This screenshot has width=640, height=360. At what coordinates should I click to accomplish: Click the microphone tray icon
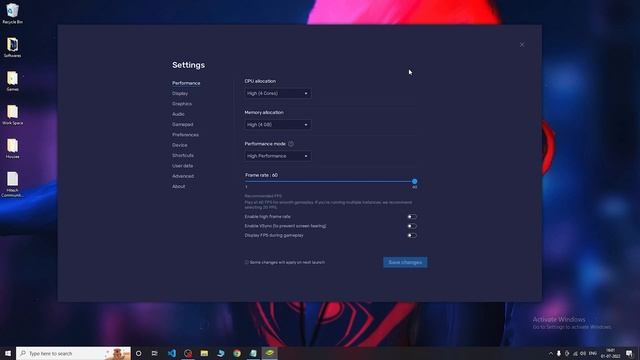pyautogui.click(x=559, y=353)
